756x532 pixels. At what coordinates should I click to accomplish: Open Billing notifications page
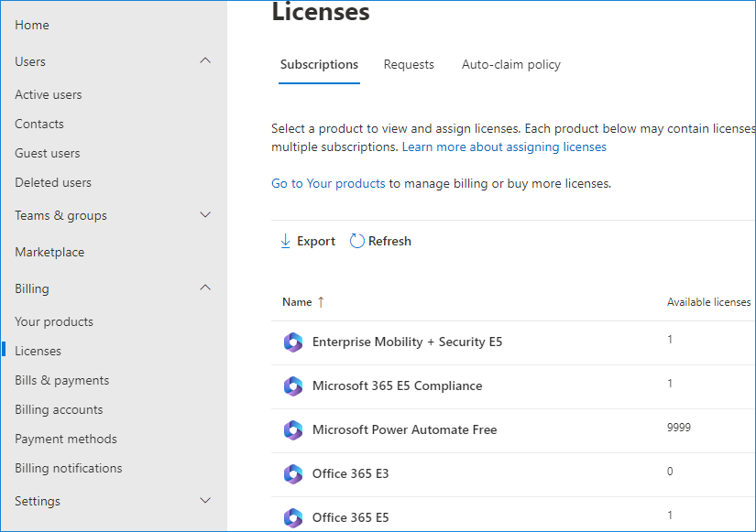(x=69, y=469)
